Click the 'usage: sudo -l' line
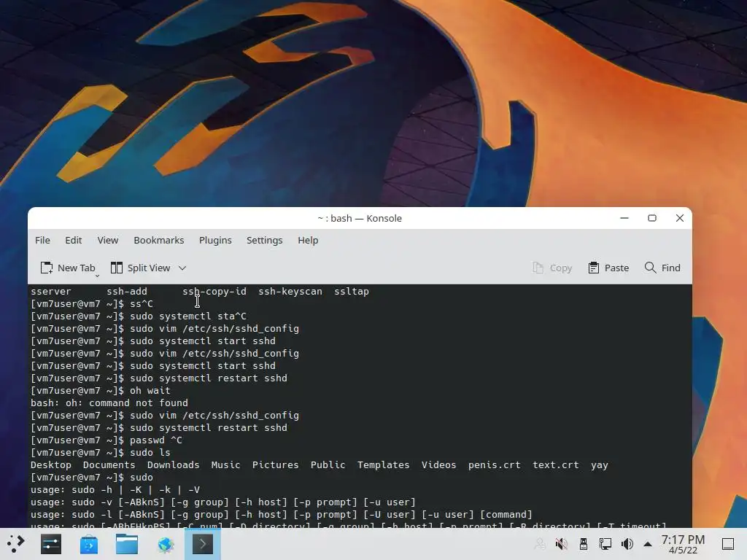Viewport: 747px width, 560px height. coord(282,514)
